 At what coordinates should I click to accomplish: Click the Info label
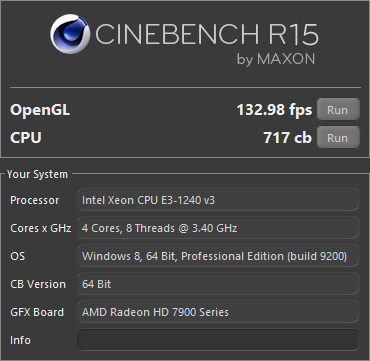[x=20, y=340]
